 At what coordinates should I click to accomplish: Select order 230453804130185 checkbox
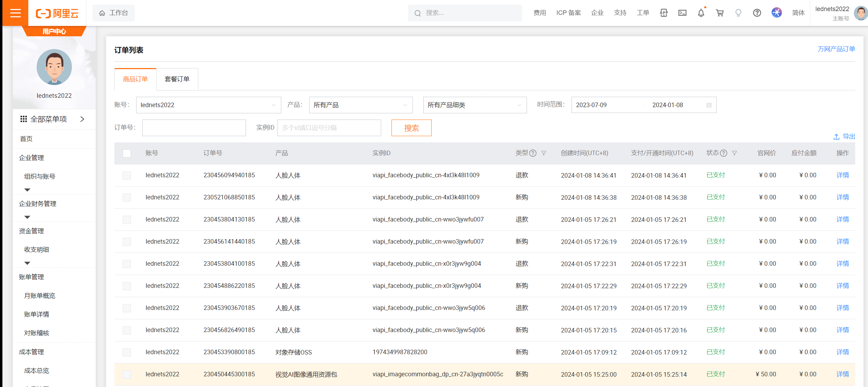[127, 220]
